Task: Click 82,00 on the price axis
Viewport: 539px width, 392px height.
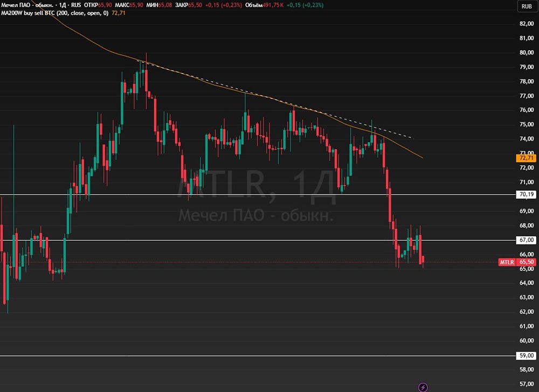Action: click(x=527, y=23)
